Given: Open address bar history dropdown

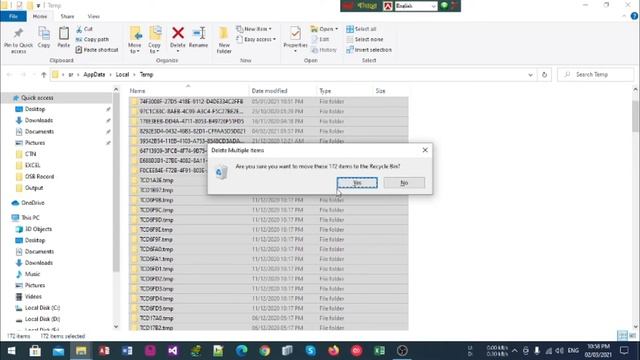Looking at the screenshot, I should click(530, 75).
